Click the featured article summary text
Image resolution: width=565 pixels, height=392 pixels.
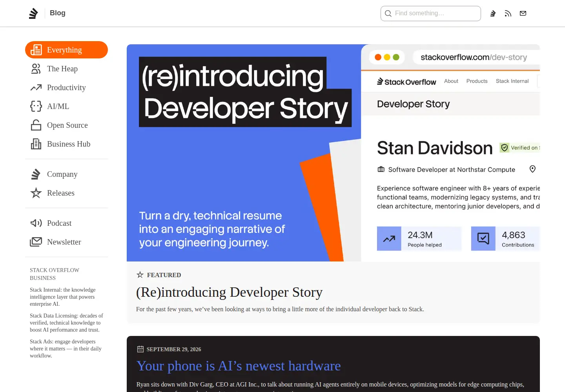[280, 309]
